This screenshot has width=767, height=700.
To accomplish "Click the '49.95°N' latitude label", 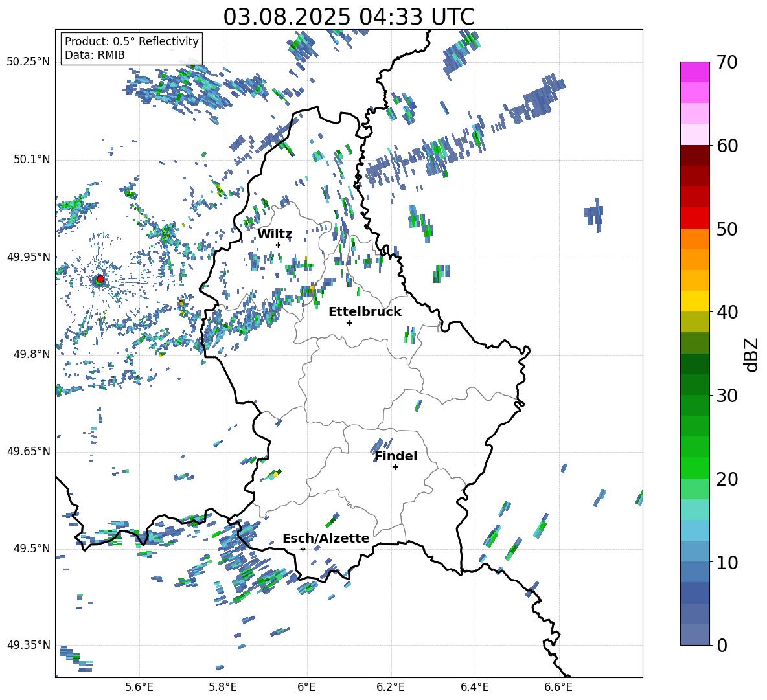I will (x=29, y=256).
